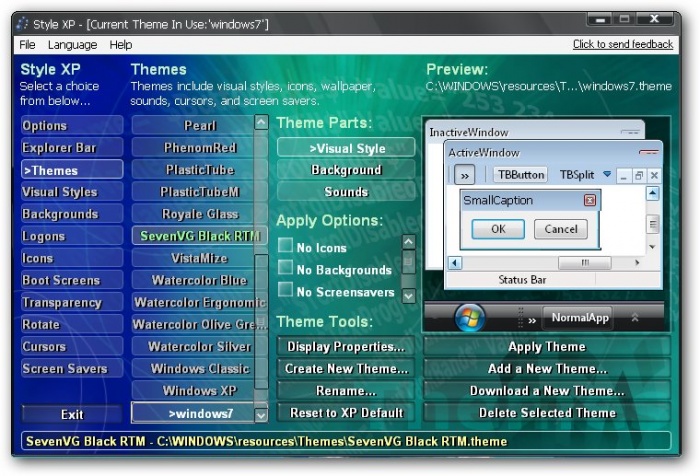Select the SevenVG Black RTM theme
This screenshot has height=476, width=700.
(x=200, y=236)
